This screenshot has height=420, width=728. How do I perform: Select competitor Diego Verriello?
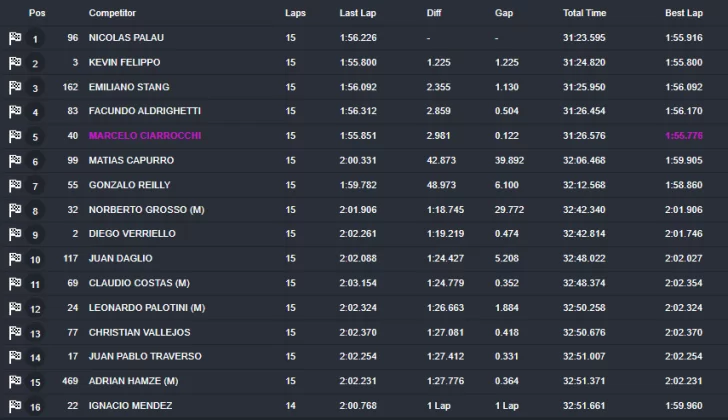click(132, 234)
